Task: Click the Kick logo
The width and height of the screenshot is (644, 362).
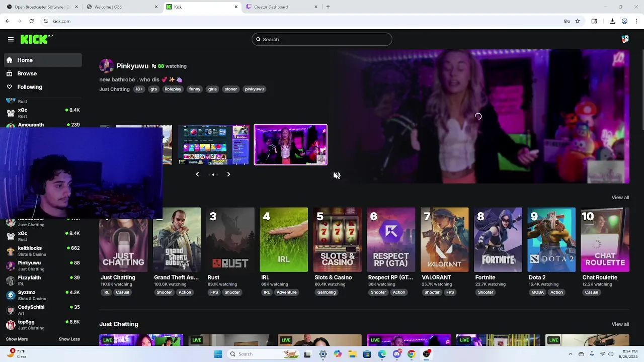Action: [37, 39]
